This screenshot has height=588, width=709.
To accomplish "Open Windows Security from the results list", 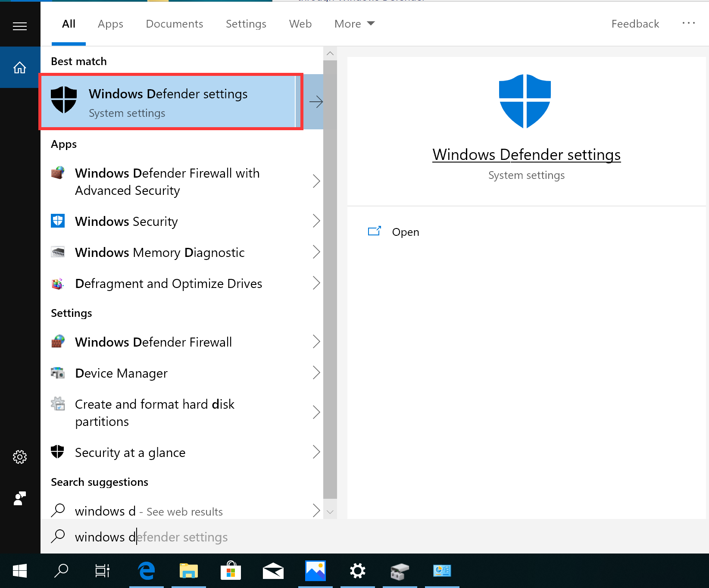I will pos(126,221).
